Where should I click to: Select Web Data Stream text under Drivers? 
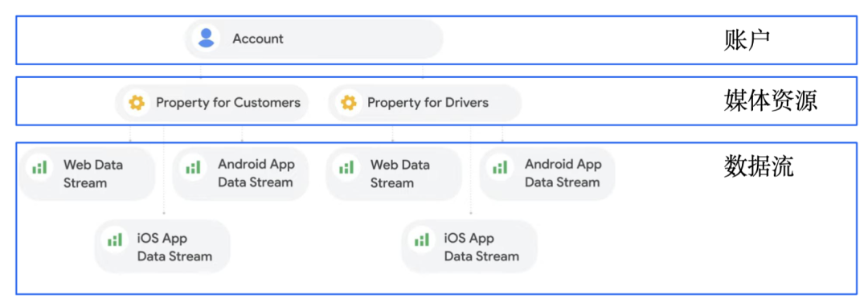coord(399,174)
